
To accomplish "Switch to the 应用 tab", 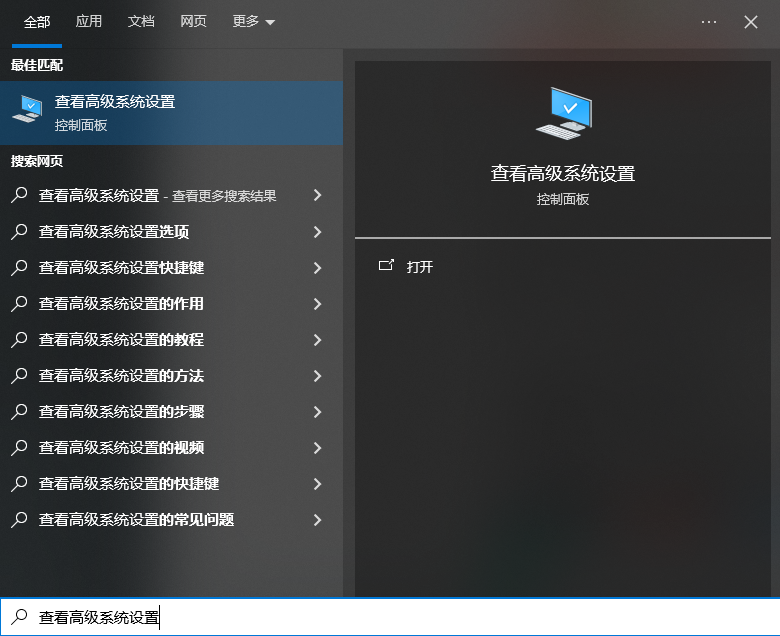I will 89,21.
